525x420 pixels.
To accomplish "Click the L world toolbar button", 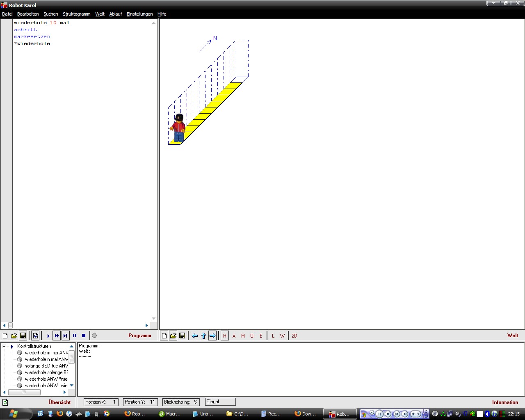I will (x=273, y=336).
